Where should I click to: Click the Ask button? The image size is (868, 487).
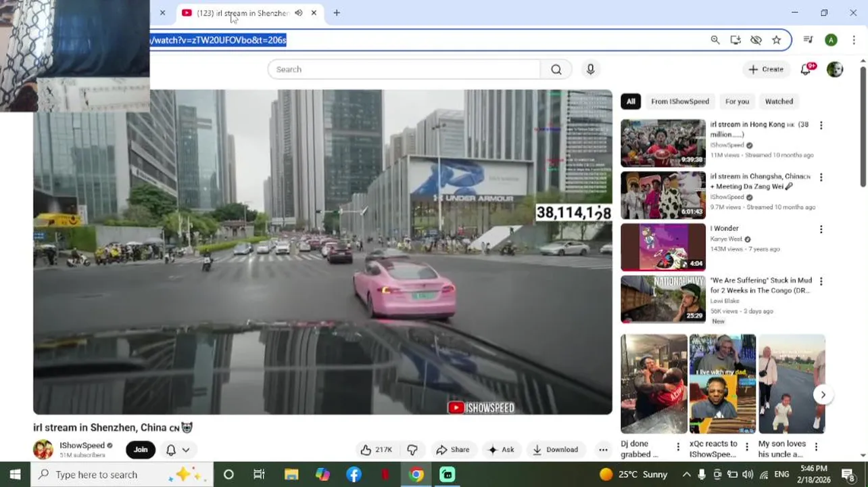[501, 450]
